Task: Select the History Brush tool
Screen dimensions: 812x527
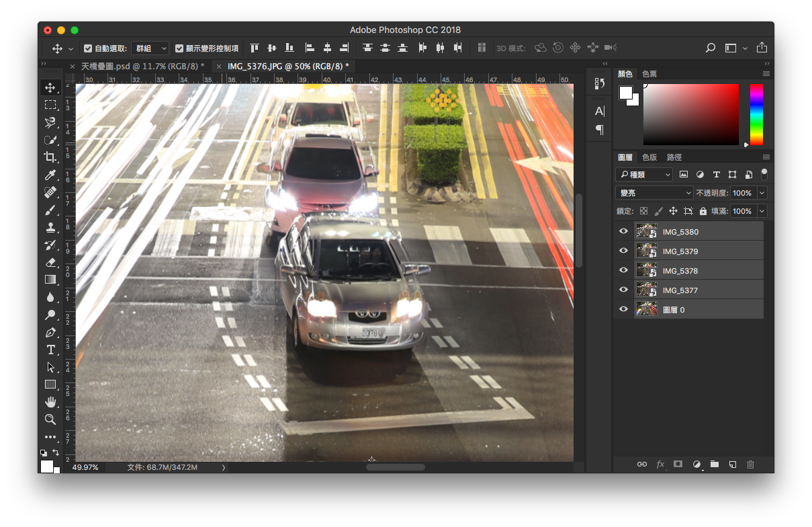Action: point(50,245)
